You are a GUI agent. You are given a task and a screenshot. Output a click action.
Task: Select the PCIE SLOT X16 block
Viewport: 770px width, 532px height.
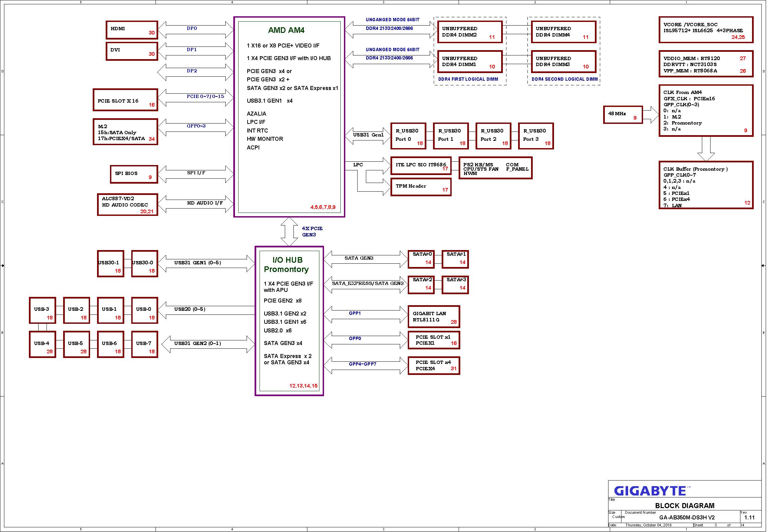(x=126, y=100)
